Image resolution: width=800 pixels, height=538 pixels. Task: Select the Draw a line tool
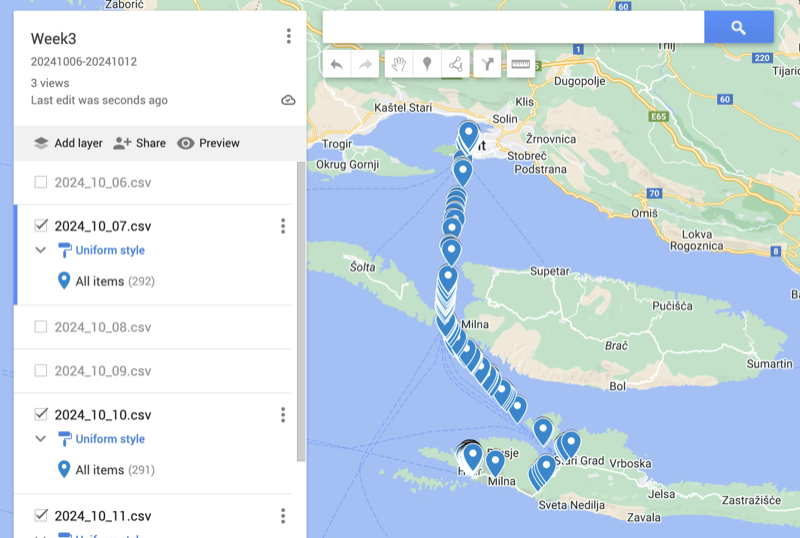(456, 65)
